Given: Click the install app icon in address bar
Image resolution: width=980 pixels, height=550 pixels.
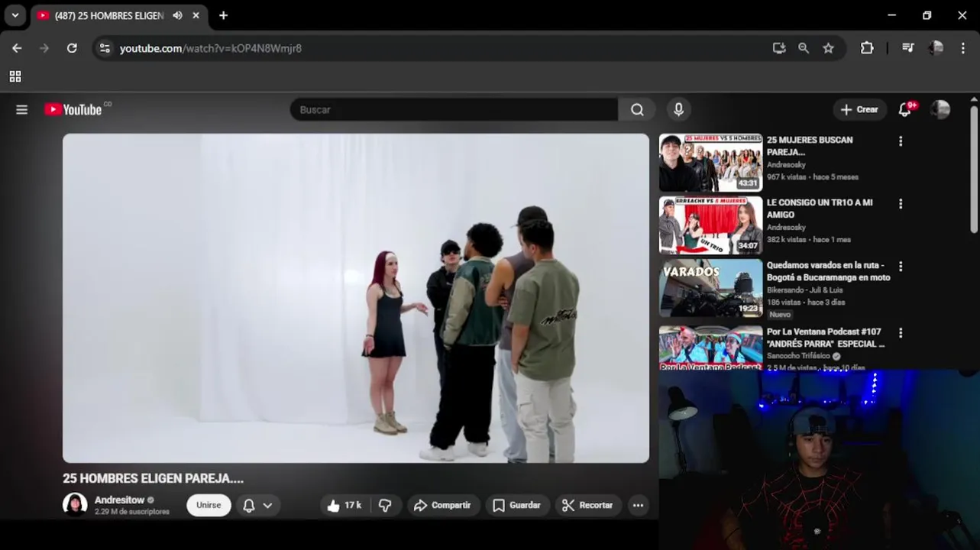Looking at the screenshot, I should [779, 48].
